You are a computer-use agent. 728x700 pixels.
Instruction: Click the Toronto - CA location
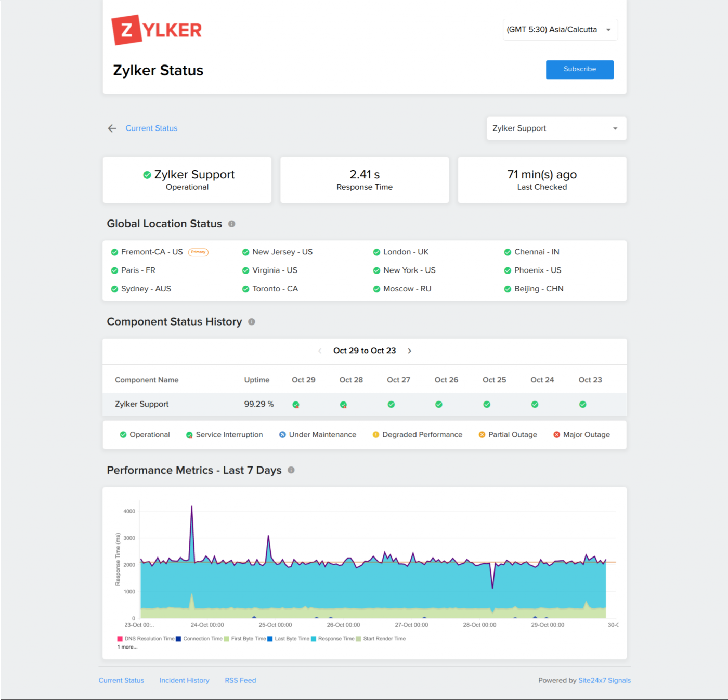click(x=275, y=289)
